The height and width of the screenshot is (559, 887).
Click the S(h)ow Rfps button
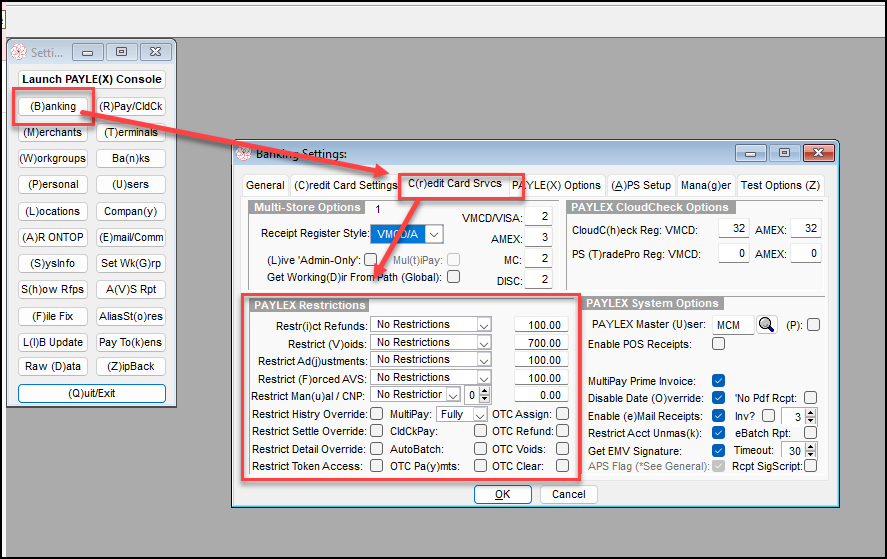tap(53, 289)
